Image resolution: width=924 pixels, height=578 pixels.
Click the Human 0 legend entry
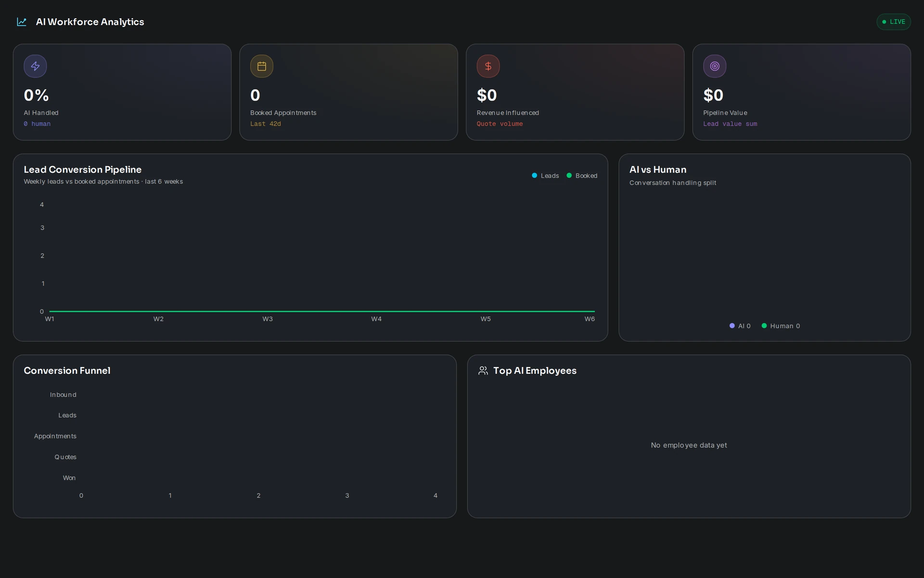coord(781,326)
